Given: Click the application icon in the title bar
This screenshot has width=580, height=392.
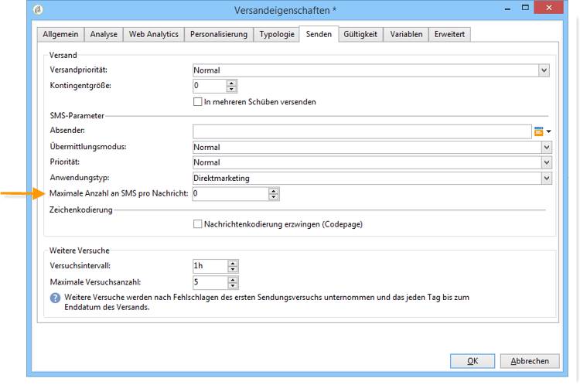Looking at the screenshot, I should pyautogui.click(x=38, y=9).
